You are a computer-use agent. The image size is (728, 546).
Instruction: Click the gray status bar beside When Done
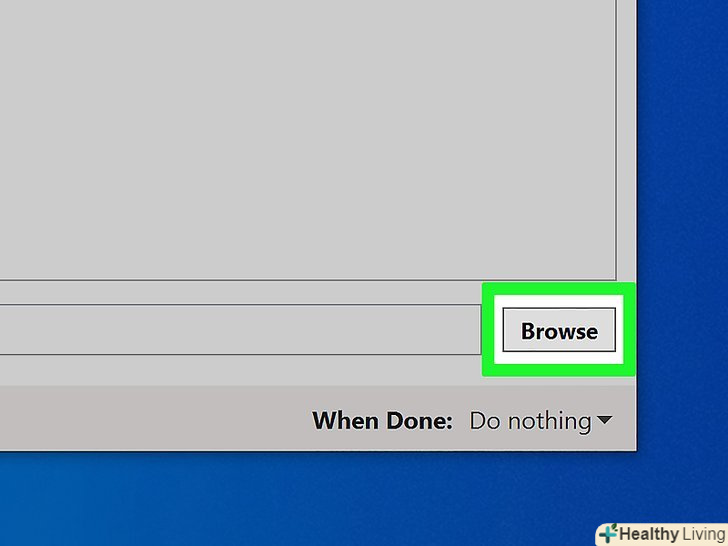click(x=153, y=418)
